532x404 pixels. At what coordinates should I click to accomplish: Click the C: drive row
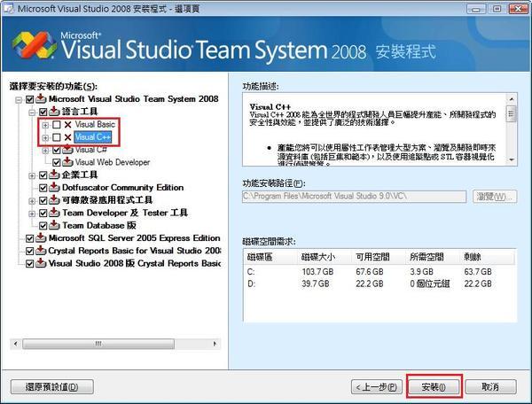tap(380, 272)
